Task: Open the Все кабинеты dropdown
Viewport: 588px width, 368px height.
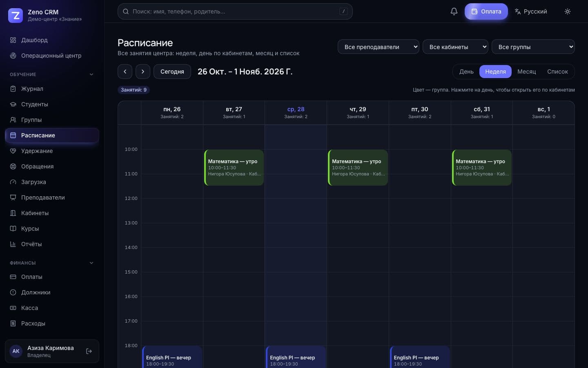Action: tap(455, 47)
